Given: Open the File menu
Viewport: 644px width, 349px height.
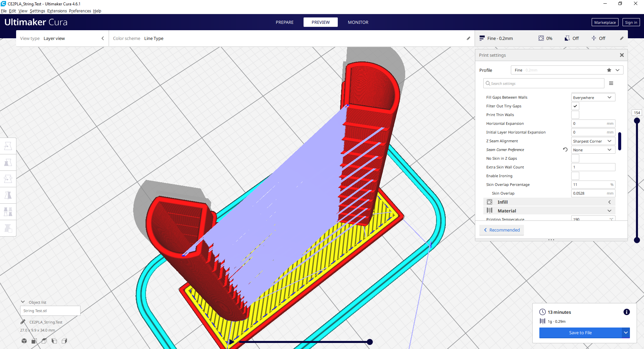Looking at the screenshot, I should 4,11.
